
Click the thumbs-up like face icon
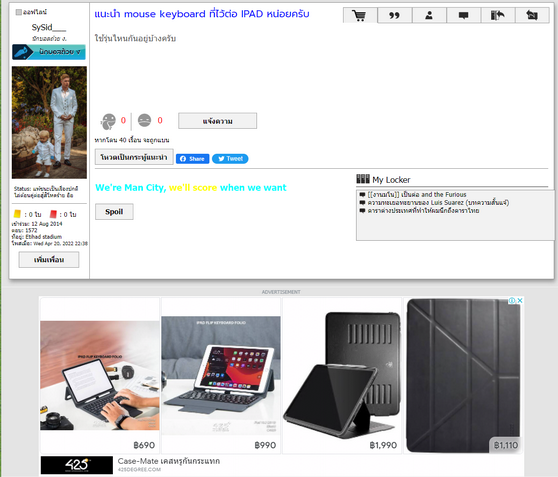pyautogui.click(x=109, y=121)
